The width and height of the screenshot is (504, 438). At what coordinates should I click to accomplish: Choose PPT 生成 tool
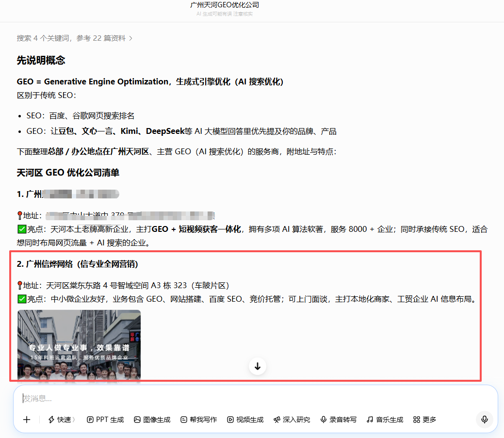[105, 420]
